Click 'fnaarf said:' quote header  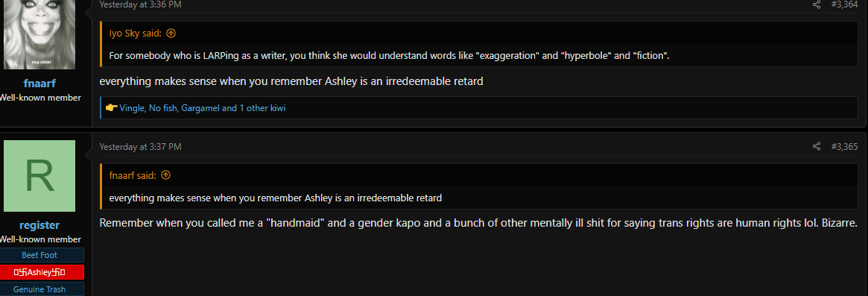(133, 175)
